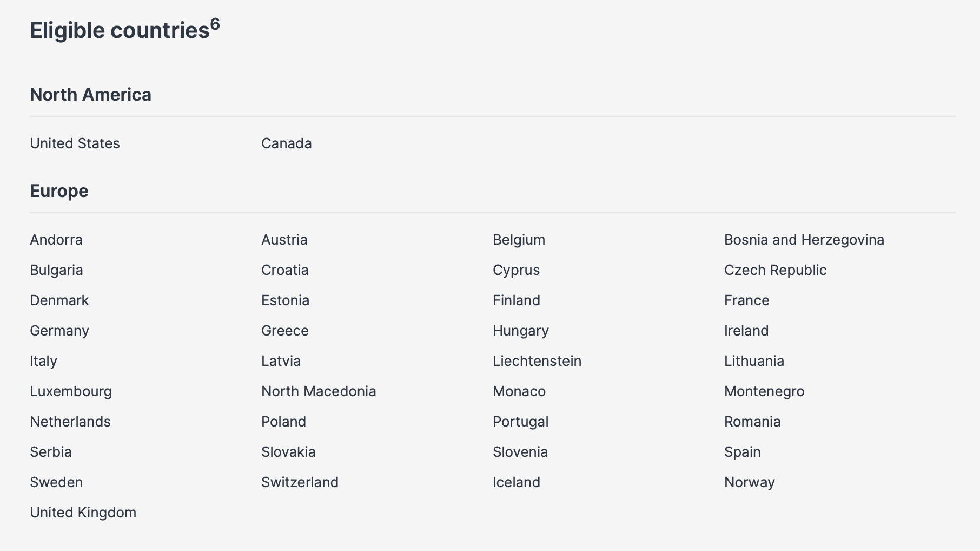The image size is (980, 551).
Task: Click the Eligible countries heading
Action: (x=120, y=30)
